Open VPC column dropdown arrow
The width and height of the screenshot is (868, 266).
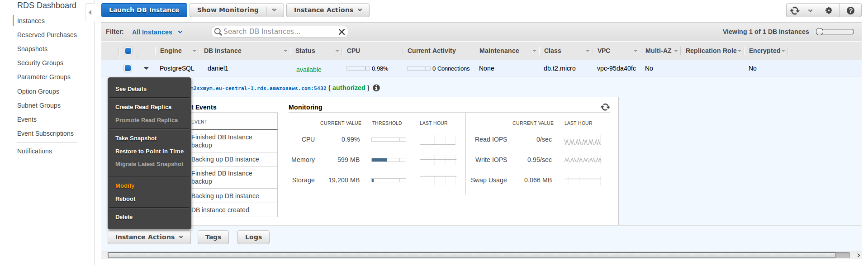coord(636,51)
